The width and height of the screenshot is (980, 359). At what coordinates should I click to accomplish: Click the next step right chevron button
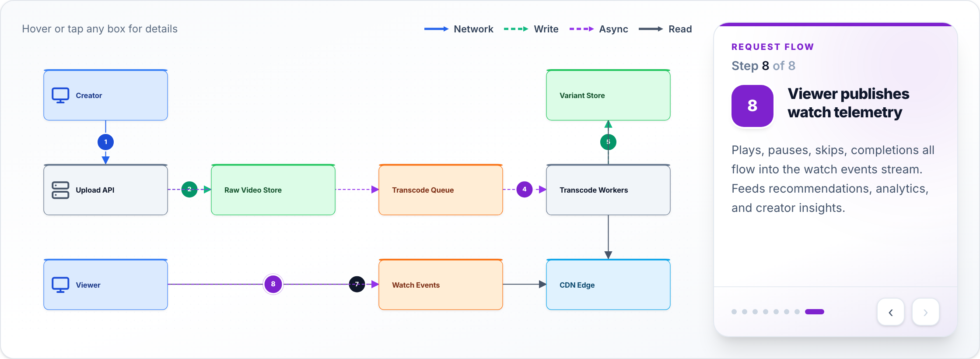pyautogui.click(x=926, y=312)
